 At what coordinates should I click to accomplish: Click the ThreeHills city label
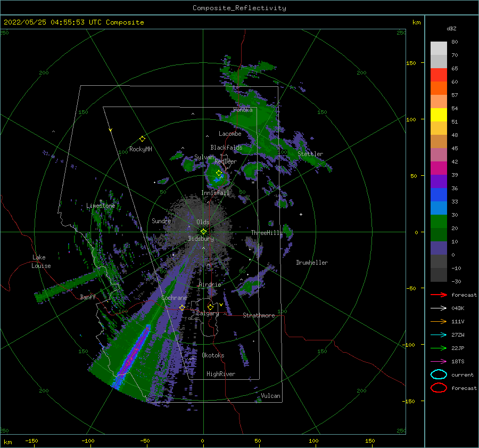[x=267, y=233]
